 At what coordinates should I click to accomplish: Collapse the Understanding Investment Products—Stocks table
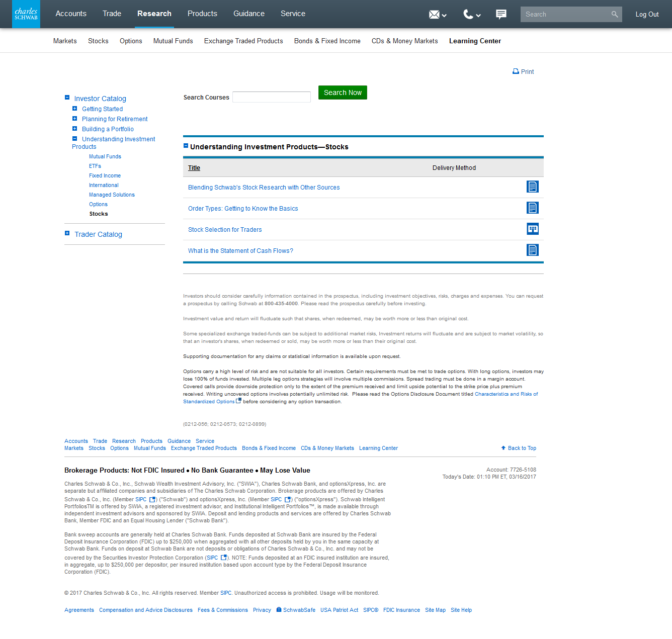[186, 146]
